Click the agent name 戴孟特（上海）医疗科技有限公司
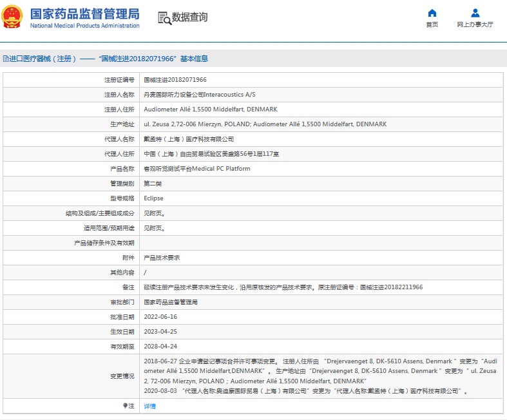507x420 pixels. [189, 139]
